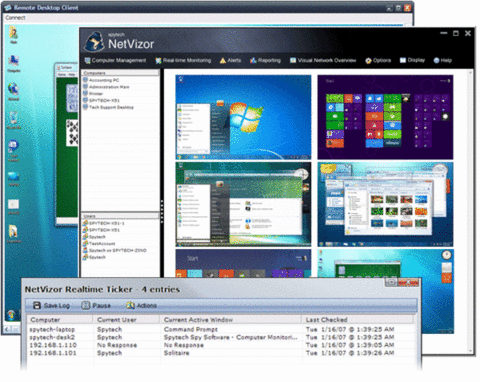Open Visual Network Overview
The image size is (480, 382).
click(x=323, y=60)
